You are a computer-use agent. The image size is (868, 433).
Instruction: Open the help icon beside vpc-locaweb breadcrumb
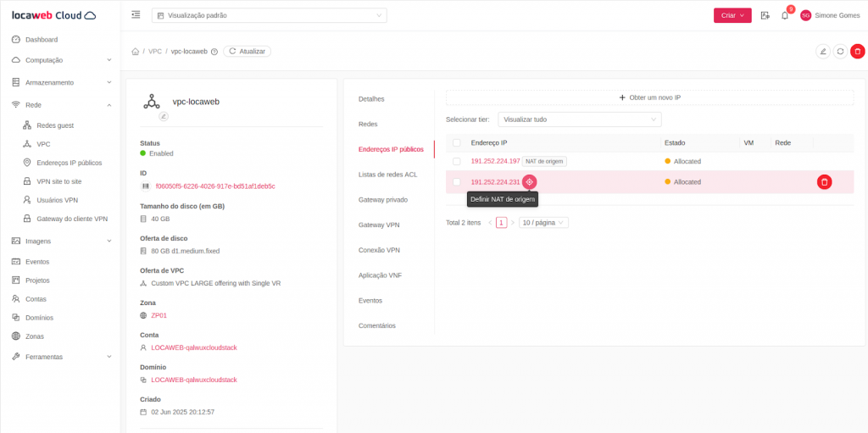tap(214, 52)
